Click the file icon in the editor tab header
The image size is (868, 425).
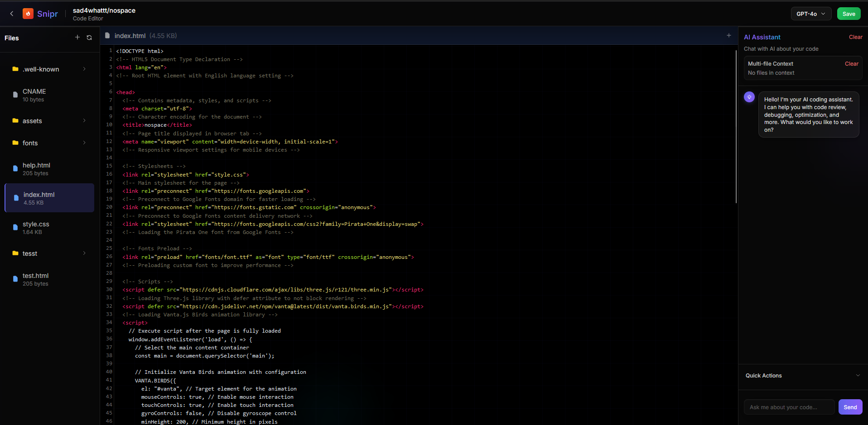(x=107, y=35)
